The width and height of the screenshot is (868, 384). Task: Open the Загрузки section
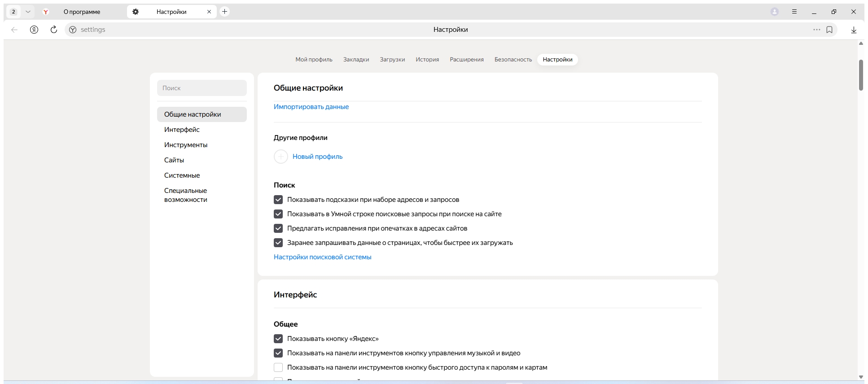[392, 60]
